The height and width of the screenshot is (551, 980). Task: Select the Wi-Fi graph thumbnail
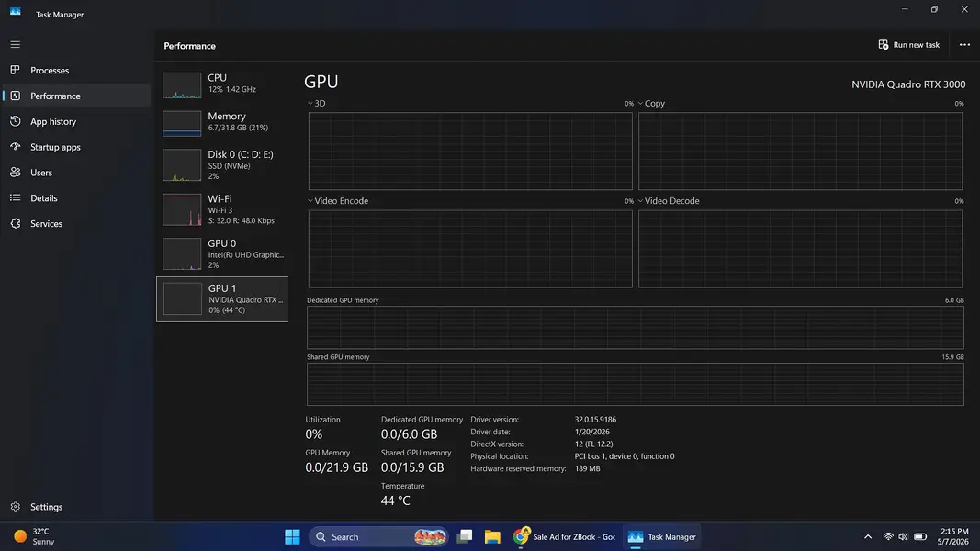click(x=182, y=209)
